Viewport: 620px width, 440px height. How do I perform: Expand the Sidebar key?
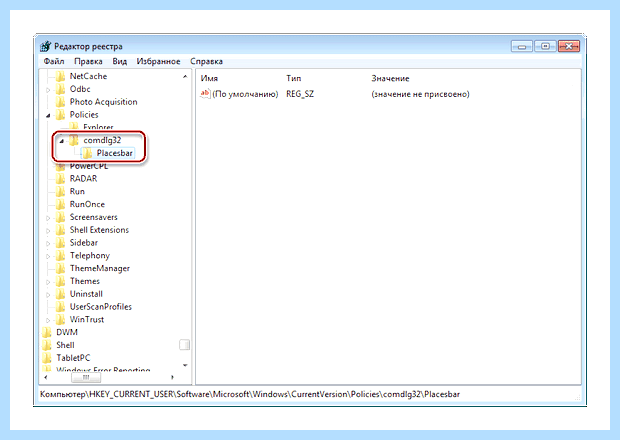coord(48,244)
